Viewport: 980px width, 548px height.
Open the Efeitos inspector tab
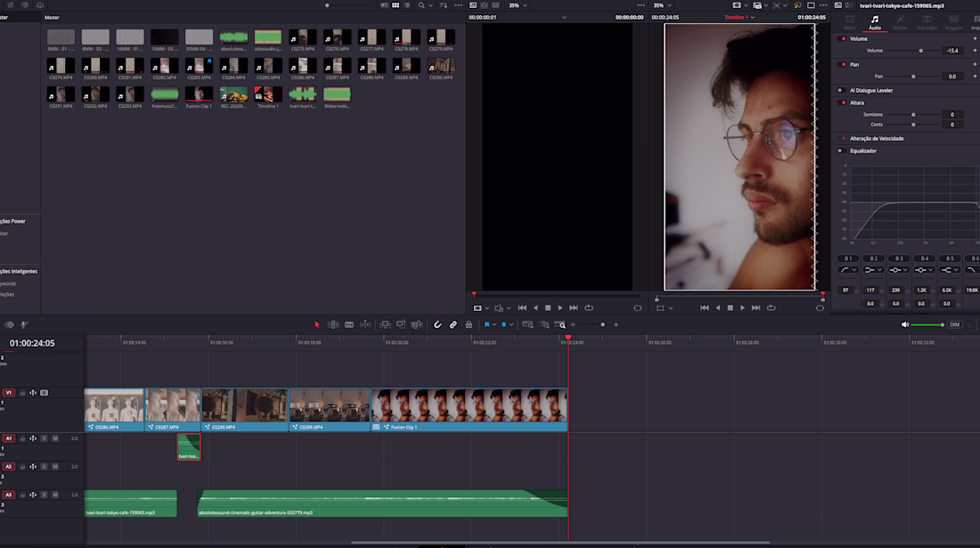pos(900,22)
